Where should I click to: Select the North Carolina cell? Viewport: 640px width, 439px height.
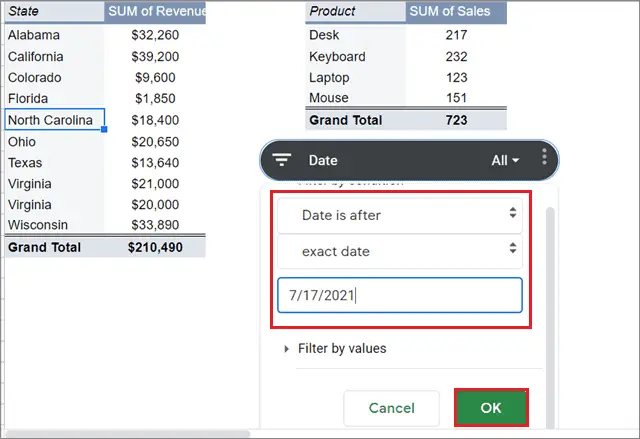click(x=54, y=119)
